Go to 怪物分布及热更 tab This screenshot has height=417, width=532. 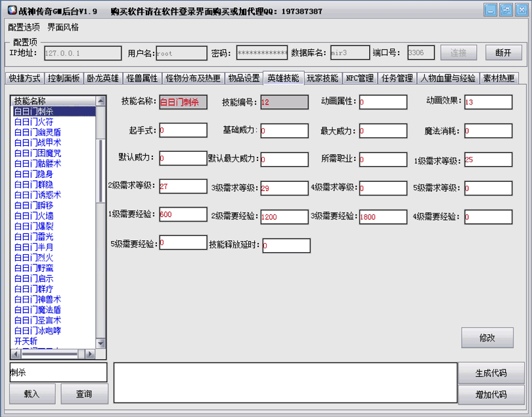[x=192, y=78]
